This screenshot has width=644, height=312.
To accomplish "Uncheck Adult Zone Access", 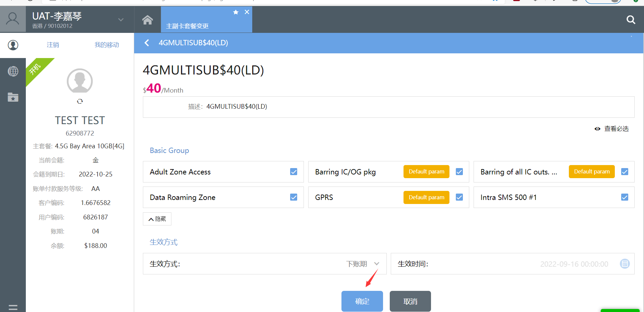I will click(293, 172).
